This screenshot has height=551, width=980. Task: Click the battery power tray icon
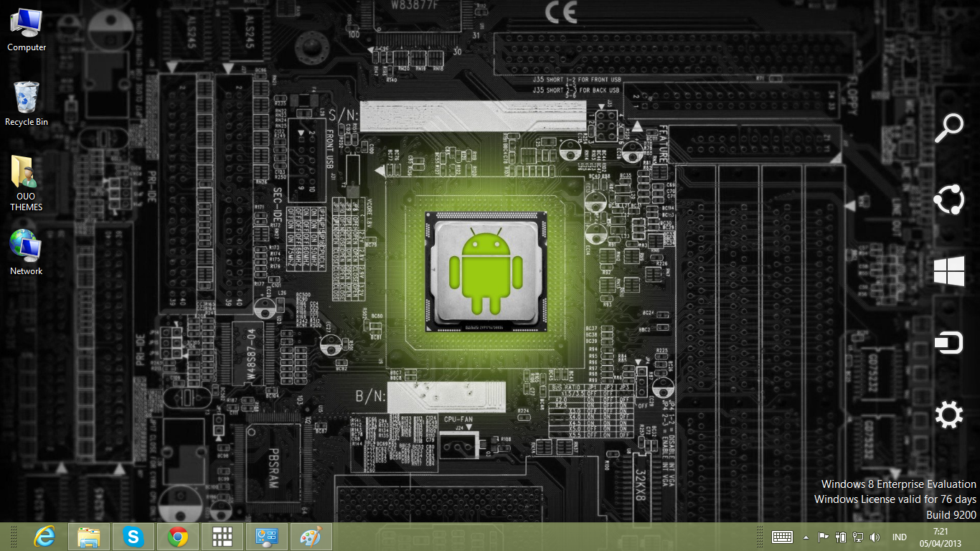coord(841,537)
